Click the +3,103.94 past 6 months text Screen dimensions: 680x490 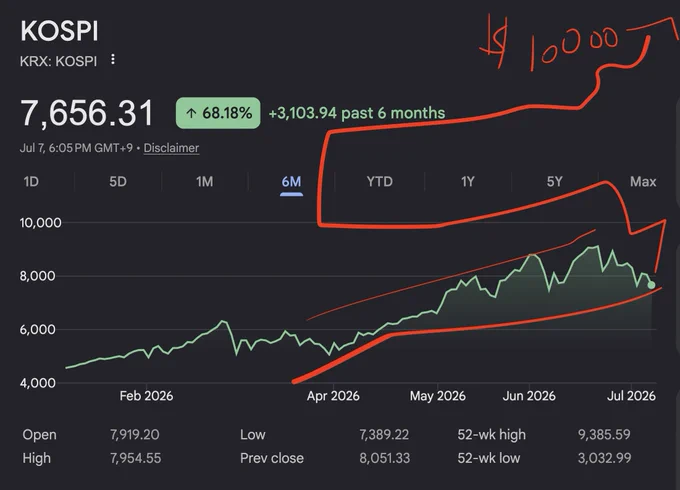[357, 113]
